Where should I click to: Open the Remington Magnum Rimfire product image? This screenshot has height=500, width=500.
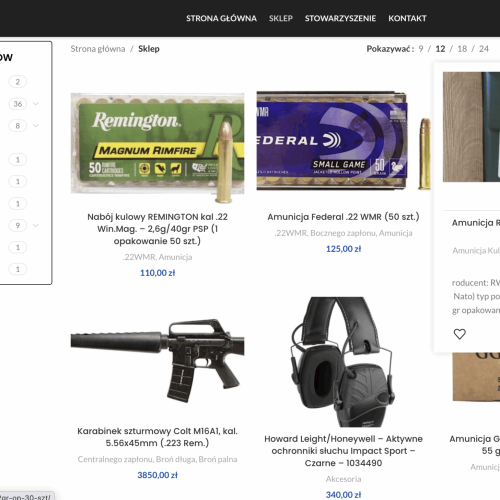point(157,147)
